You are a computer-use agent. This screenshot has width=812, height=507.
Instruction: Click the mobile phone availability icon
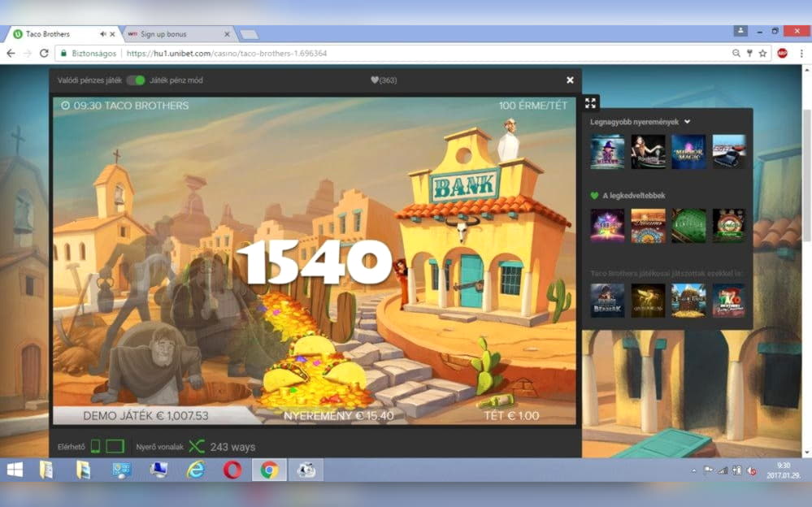point(95,446)
